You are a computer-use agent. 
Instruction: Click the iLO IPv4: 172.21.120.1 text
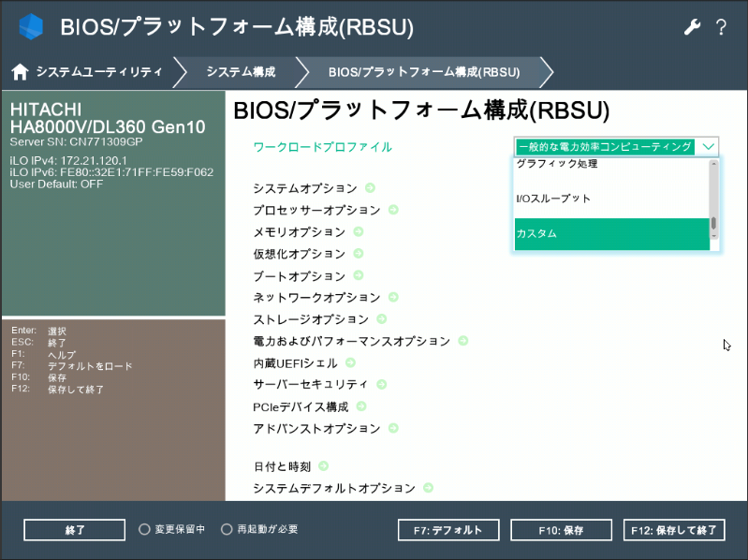tap(68, 161)
